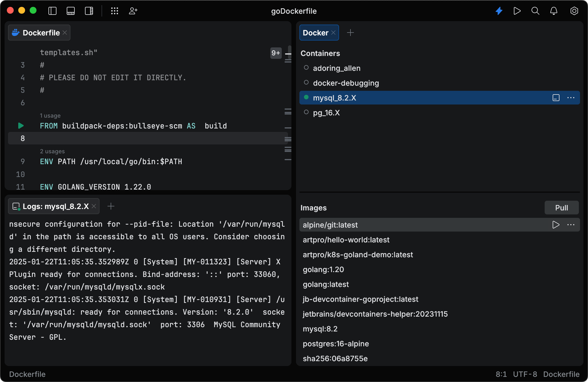Toggle the bottom panel visibility

tap(71, 11)
